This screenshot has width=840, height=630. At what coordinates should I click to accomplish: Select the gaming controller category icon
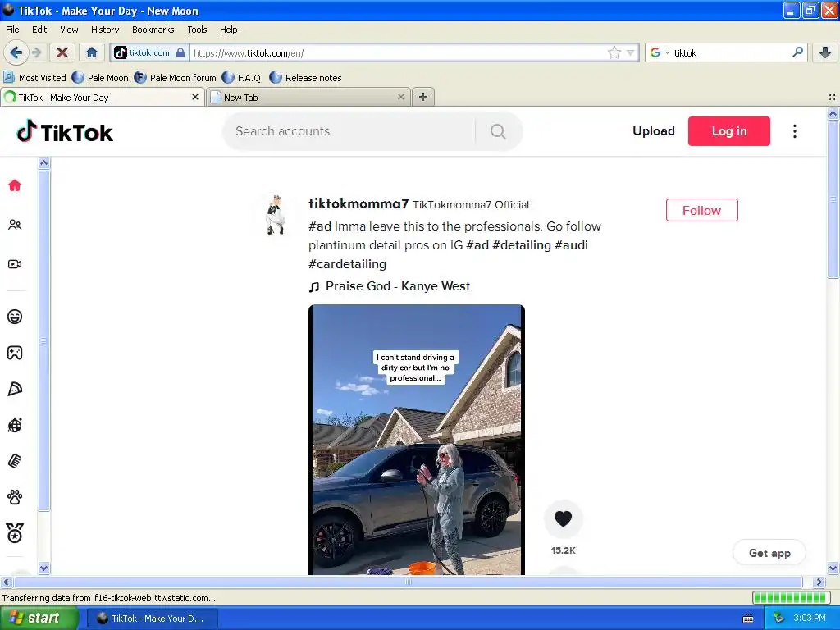click(15, 353)
